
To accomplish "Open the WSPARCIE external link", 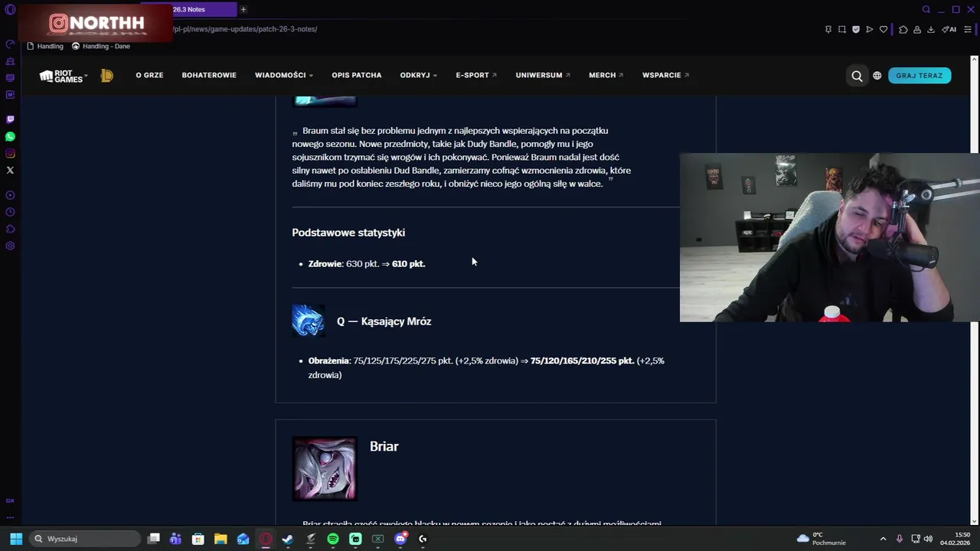I will click(665, 75).
